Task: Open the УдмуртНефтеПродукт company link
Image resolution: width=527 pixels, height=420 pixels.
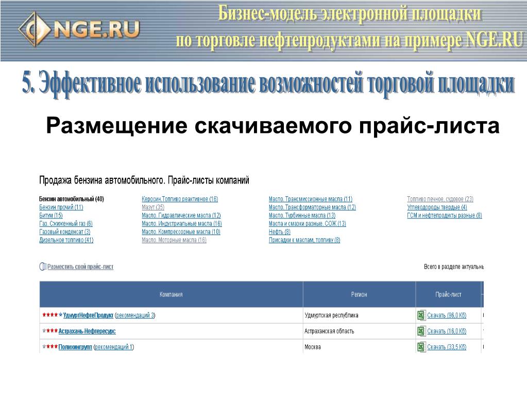Action: (88, 315)
